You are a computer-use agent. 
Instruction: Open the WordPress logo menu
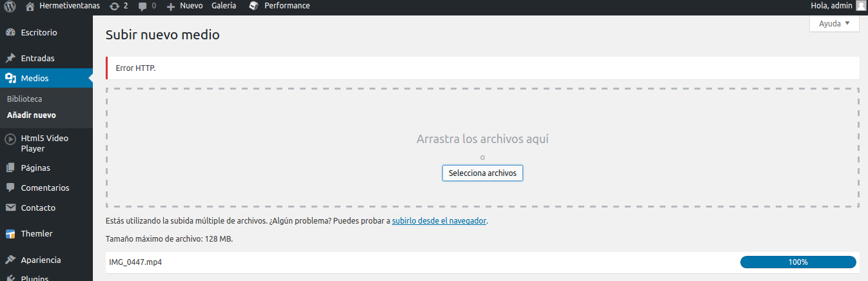pos(10,6)
